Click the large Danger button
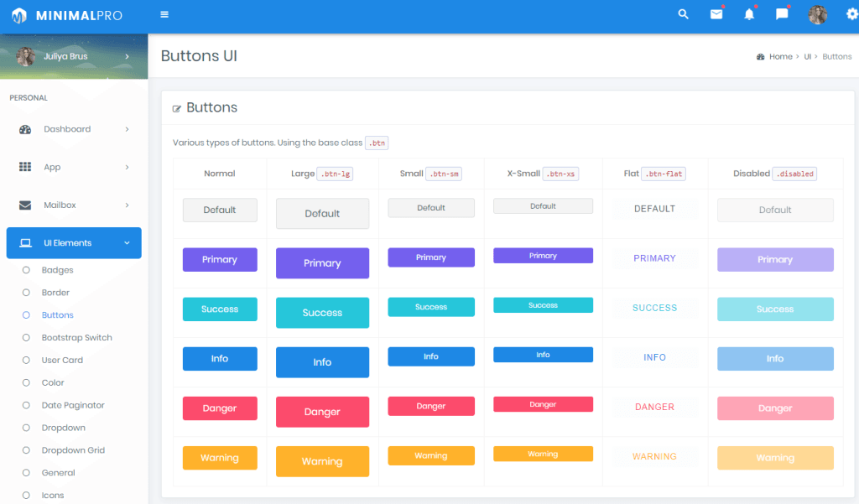Screen dimensions: 859x504 coord(322,412)
